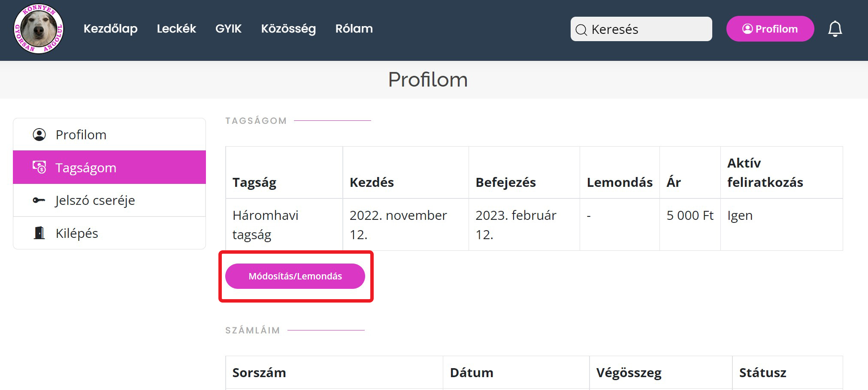Open the Rólam page

point(354,29)
